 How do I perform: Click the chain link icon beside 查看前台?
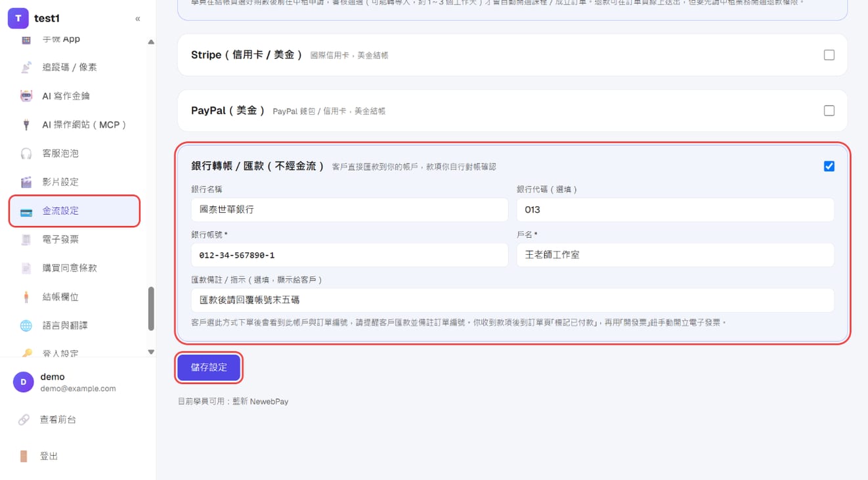coord(24,420)
